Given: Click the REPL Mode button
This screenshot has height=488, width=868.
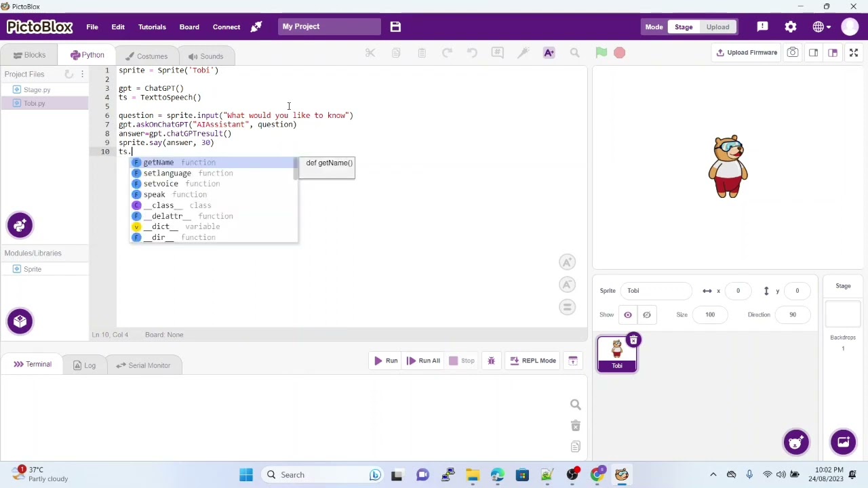Looking at the screenshot, I should point(532,361).
